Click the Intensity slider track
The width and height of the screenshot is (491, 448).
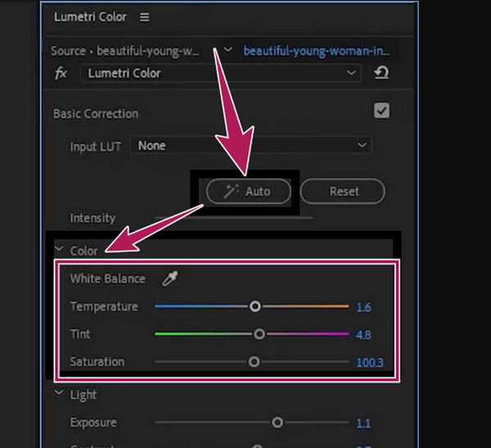[234, 218]
